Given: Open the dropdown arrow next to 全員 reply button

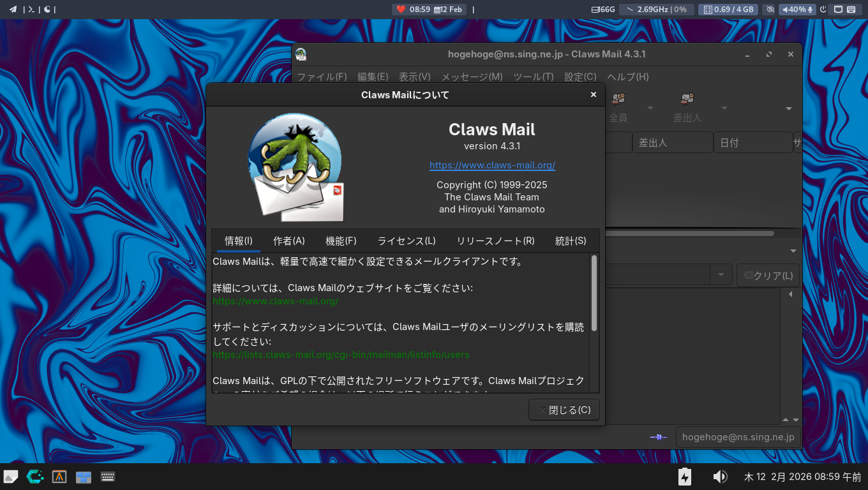Looking at the screenshot, I should [x=650, y=108].
